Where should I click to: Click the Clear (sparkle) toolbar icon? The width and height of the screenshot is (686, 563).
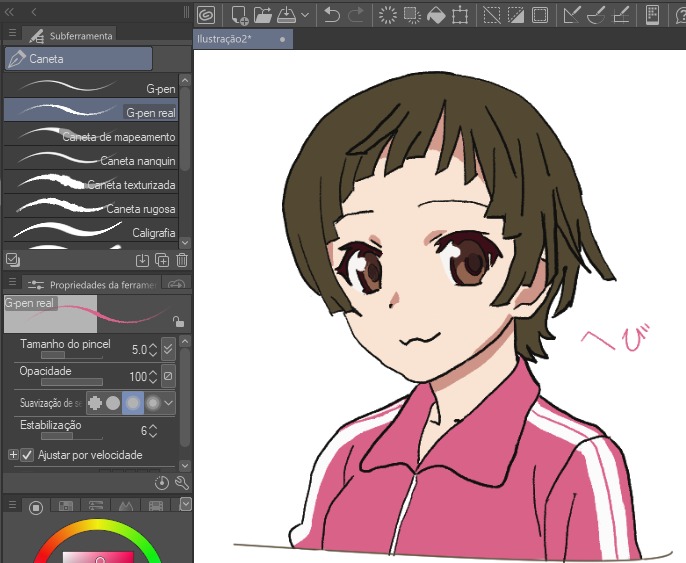coord(388,15)
